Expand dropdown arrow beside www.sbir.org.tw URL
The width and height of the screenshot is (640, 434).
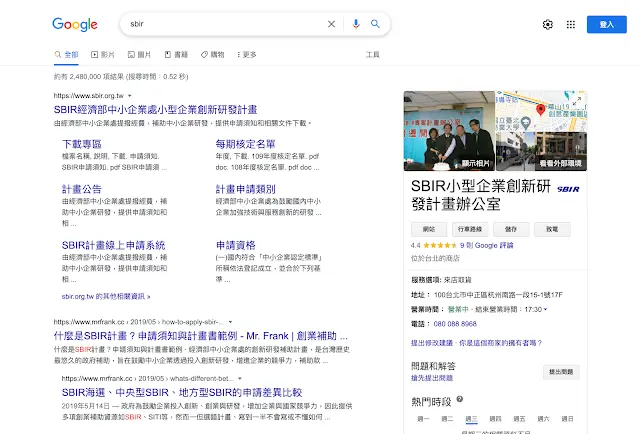[130, 96]
